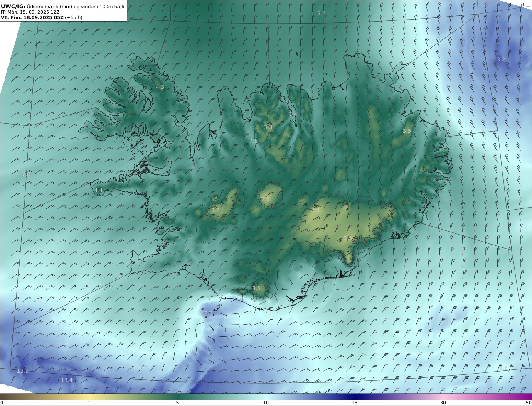Click the 0 tick label on the scale
This screenshot has height=406, width=532.
[2, 403]
